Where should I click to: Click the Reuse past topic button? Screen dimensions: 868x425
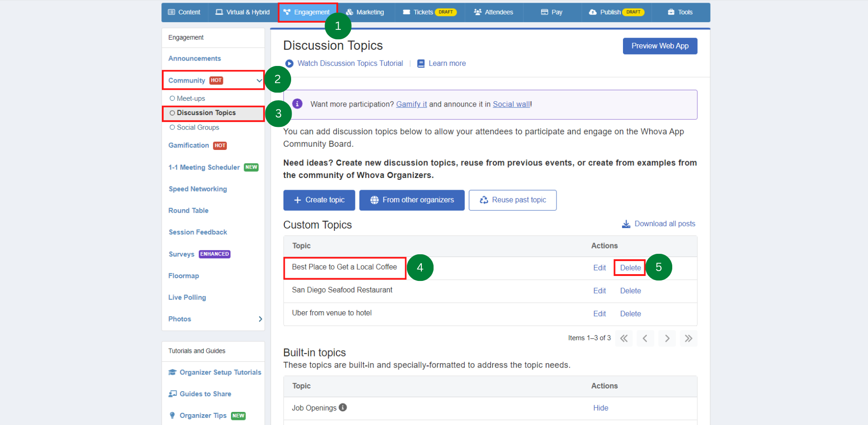[513, 200]
